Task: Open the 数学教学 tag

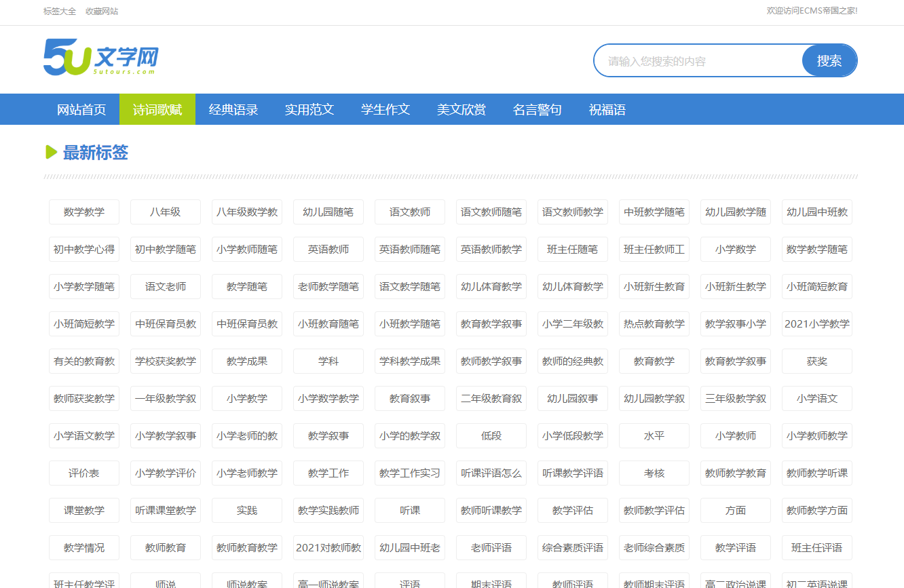Action: (x=83, y=212)
